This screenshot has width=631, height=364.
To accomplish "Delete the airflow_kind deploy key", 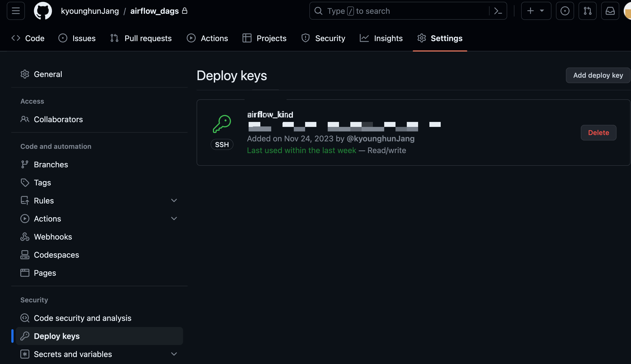I will (598, 133).
